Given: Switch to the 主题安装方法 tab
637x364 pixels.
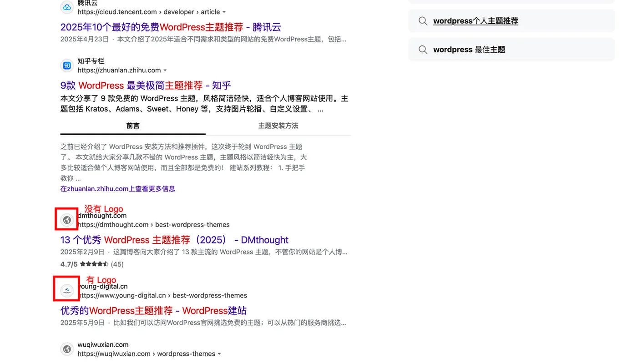Looking at the screenshot, I should (278, 126).
